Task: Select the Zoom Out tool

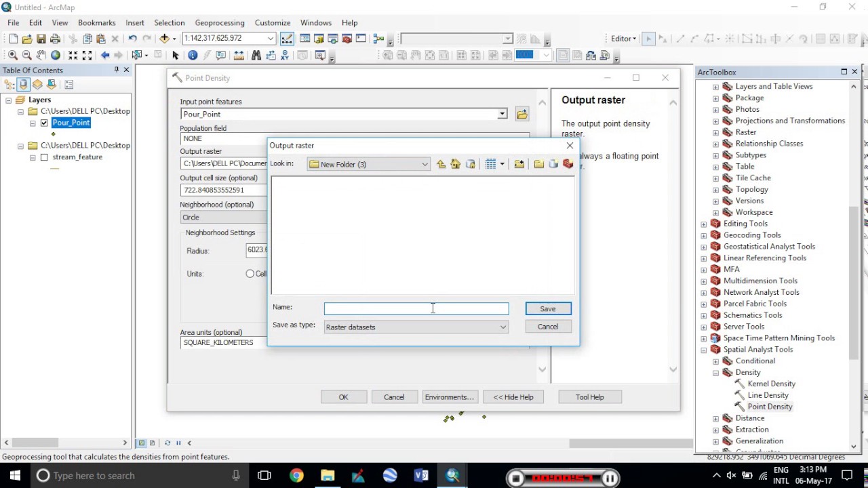Action: 27,56
